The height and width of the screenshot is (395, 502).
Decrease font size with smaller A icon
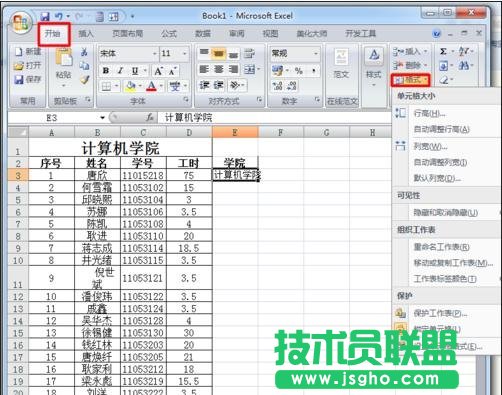tap(172, 71)
